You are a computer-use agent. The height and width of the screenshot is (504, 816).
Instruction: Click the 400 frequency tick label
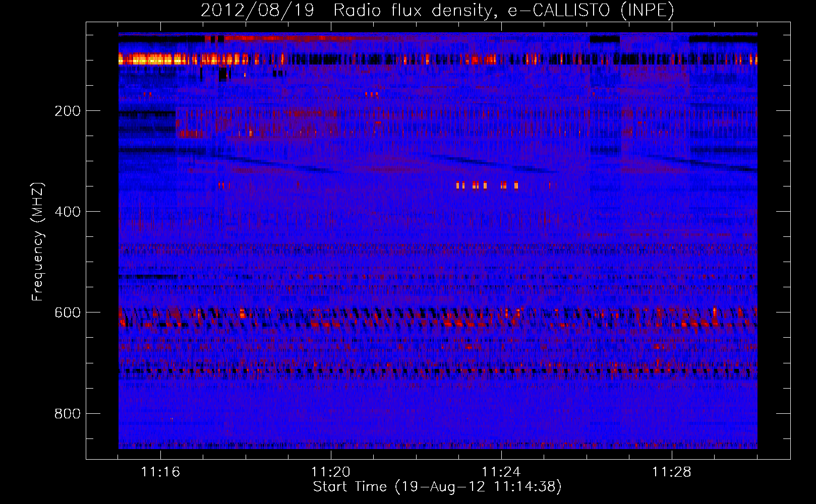pos(68,212)
